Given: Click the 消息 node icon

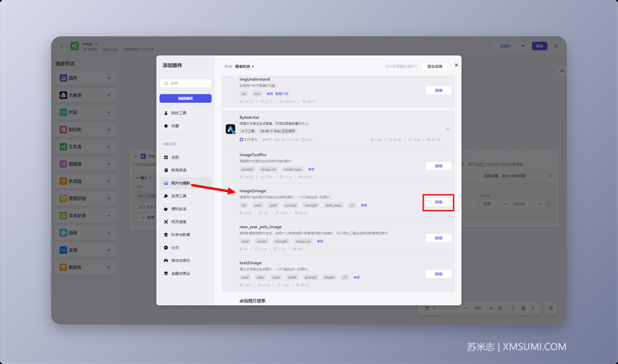Looking at the screenshot, I should click(63, 233).
